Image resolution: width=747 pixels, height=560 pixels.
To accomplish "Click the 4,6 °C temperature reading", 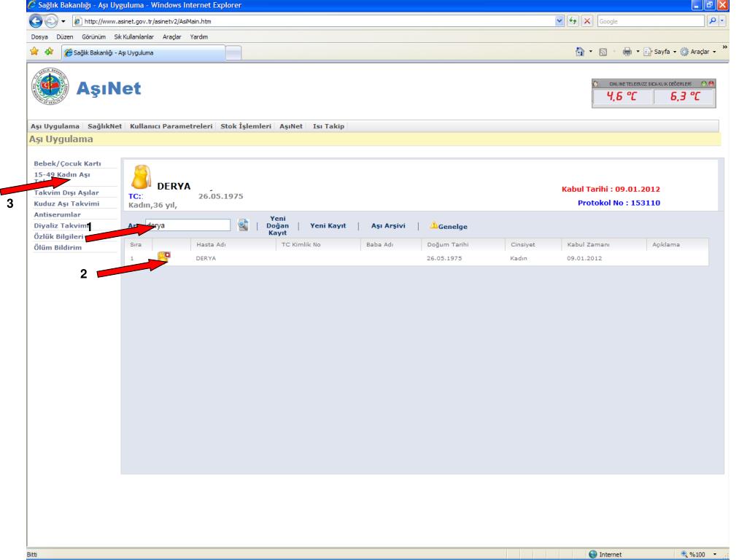I will point(622,97).
